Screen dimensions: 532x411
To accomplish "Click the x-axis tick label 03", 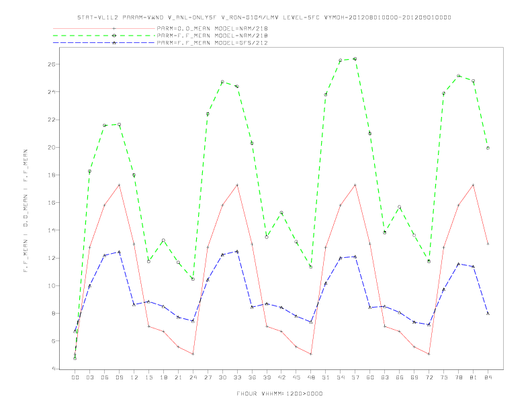I will click(89, 377).
